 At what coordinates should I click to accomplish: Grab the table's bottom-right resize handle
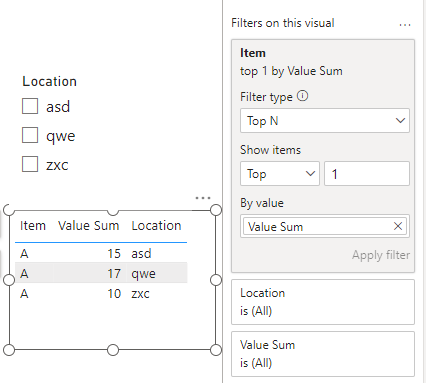pyautogui.click(x=216, y=350)
